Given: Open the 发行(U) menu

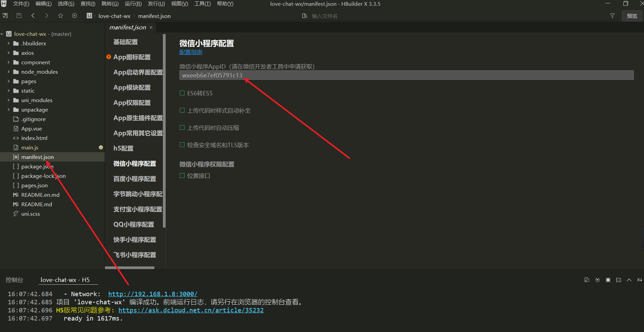Looking at the screenshot, I should pyautogui.click(x=156, y=4).
